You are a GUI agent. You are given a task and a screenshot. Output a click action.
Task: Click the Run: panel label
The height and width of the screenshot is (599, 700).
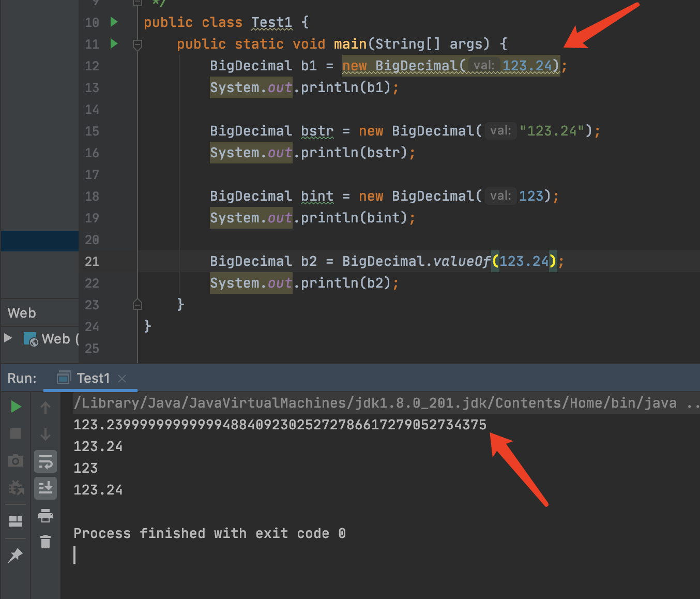point(22,378)
